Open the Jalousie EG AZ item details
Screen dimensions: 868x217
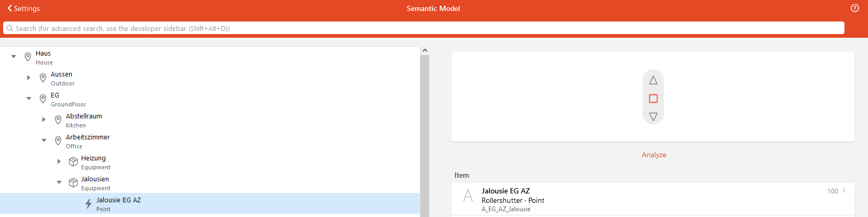click(652, 199)
